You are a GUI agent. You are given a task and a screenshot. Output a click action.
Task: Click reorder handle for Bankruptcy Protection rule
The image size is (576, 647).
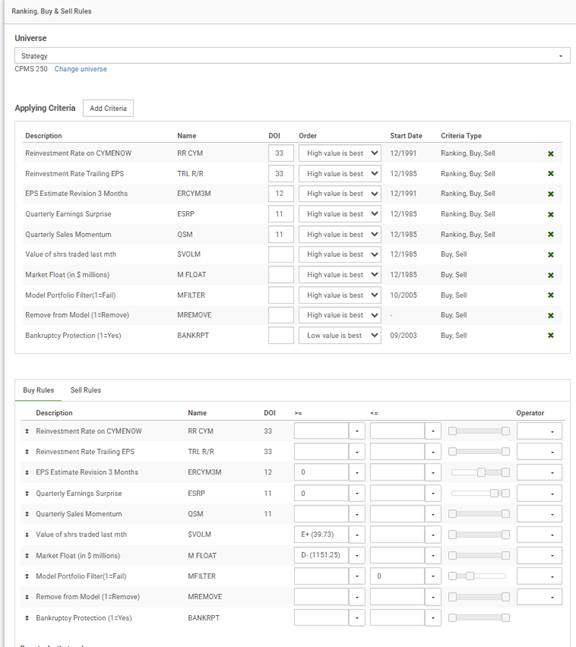pyautogui.click(x=27, y=618)
